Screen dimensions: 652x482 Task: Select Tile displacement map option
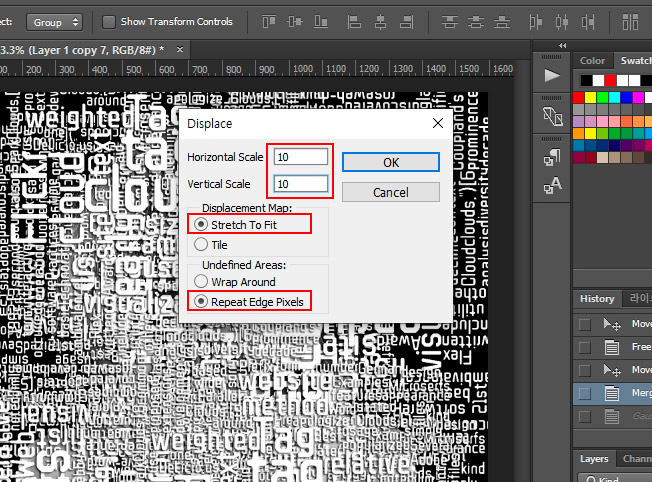(201, 244)
